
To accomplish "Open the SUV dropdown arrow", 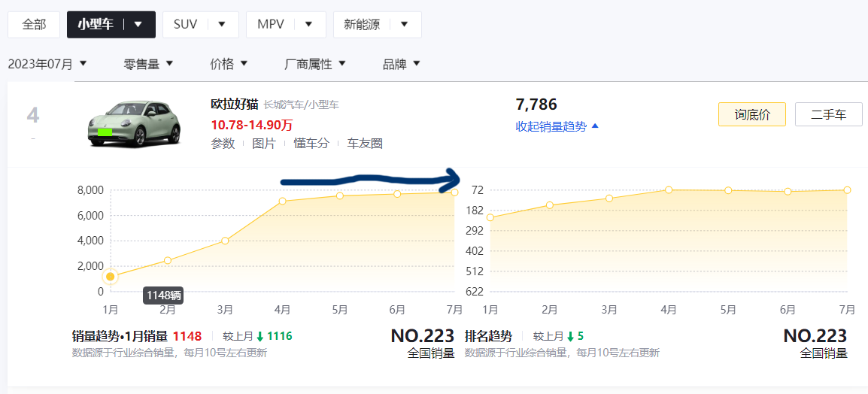I will click(221, 24).
